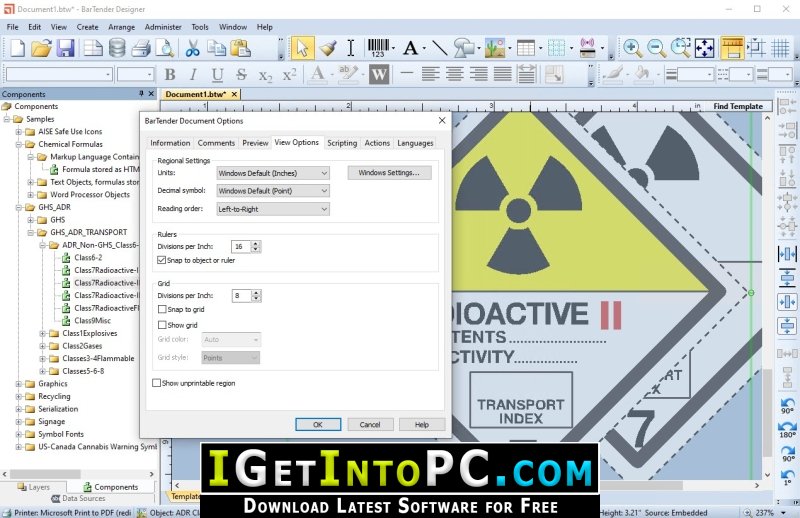Viewport: 800px width, 518px height.
Task: Switch to the Languages tab
Action: click(x=415, y=143)
